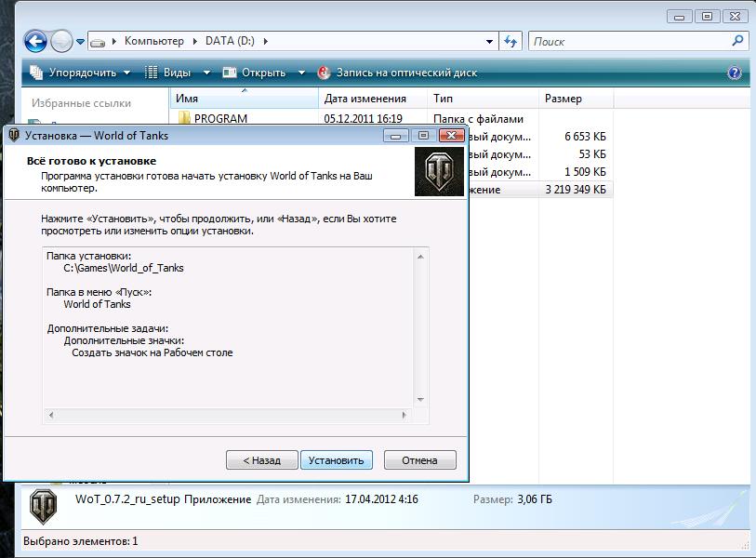Click the Виды toolbar button
The height and width of the screenshot is (558, 756).
pos(167,73)
